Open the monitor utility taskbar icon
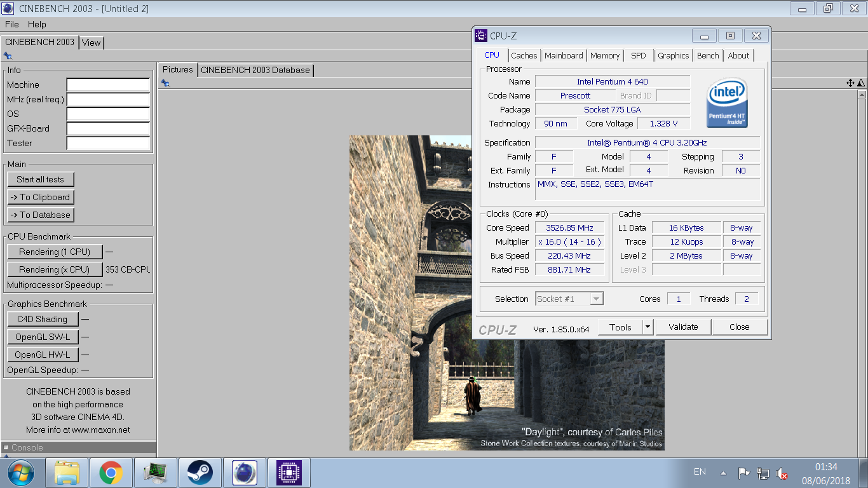Screen dimensions: 868x488 156,473
